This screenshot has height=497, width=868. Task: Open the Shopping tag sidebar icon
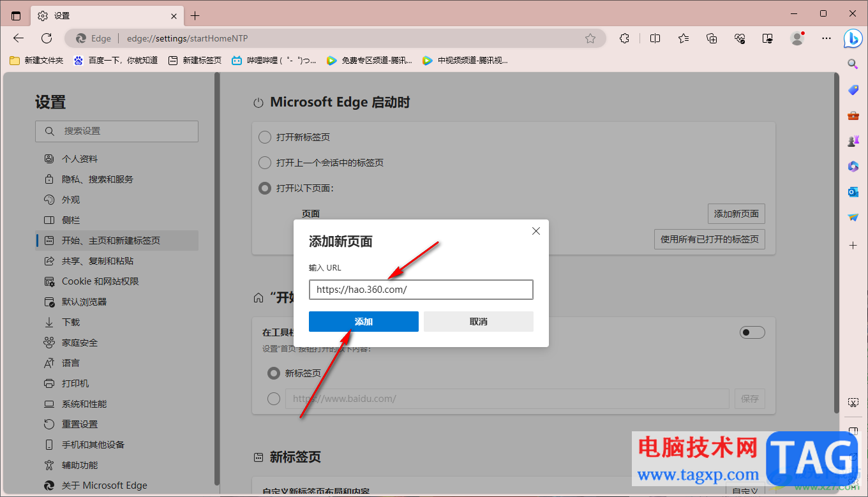pyautogui.click(x=853, y=90)
